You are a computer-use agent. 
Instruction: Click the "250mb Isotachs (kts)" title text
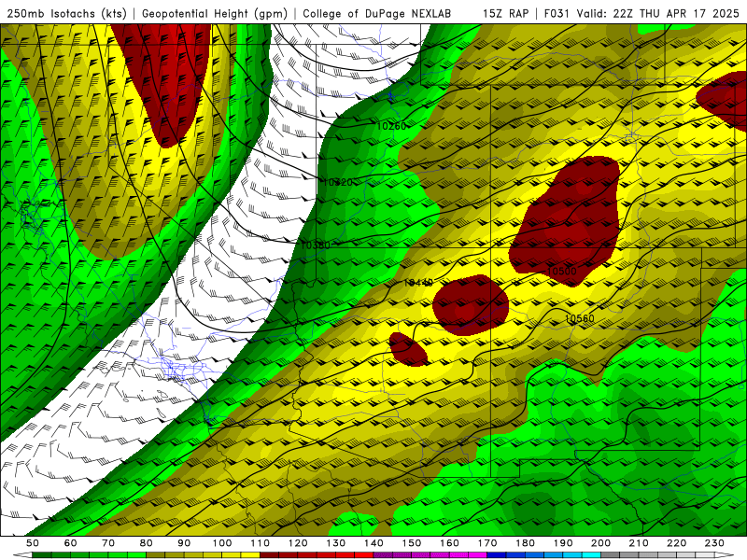click(x=67, y=13)
